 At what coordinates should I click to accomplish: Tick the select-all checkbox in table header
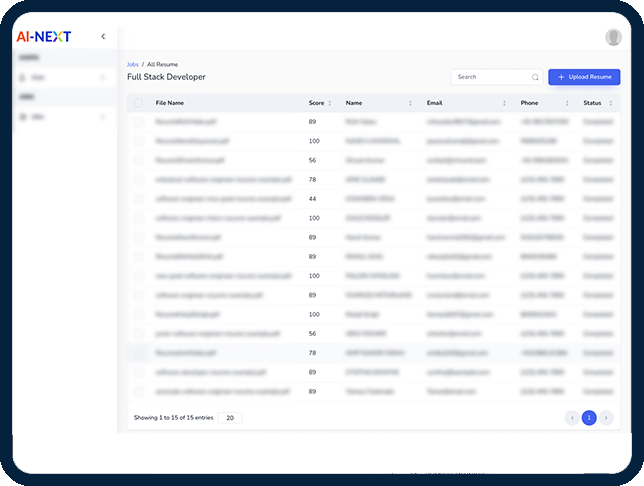(138, 103)
